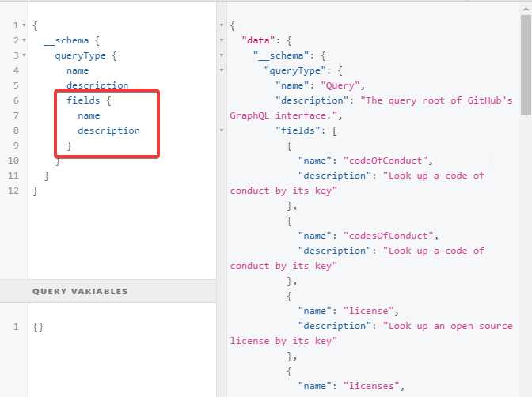Click the closing brace on query line 12
Screen dimensions: 532x397
click(x=36, y=191)
